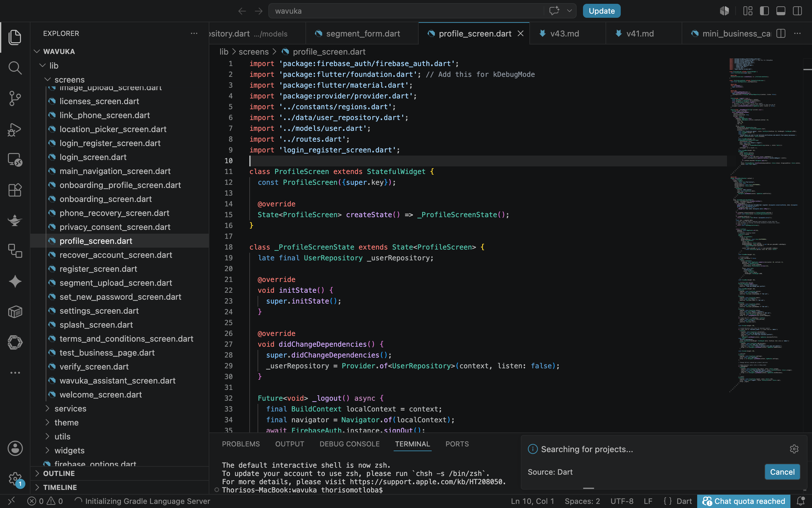Open the Explorer view in activity bar
Viewport: 812px width, 508px height.
pos(15,37)
